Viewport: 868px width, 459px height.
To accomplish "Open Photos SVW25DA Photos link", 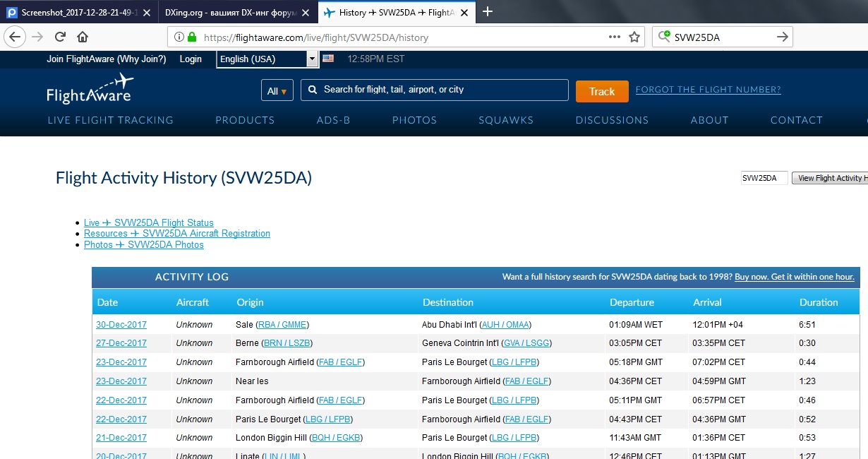I will (x=144, y=244).
